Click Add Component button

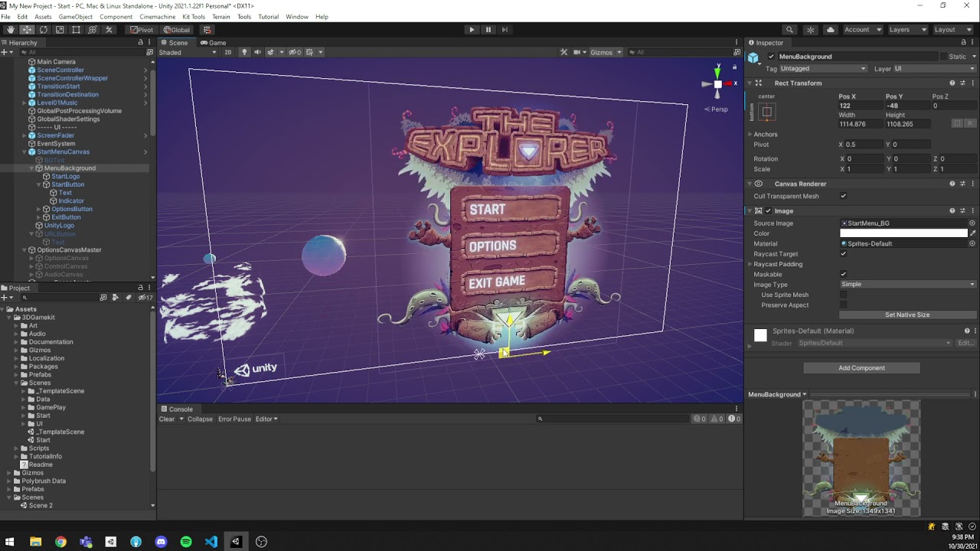pyautogui.click(x=861, y=368)
